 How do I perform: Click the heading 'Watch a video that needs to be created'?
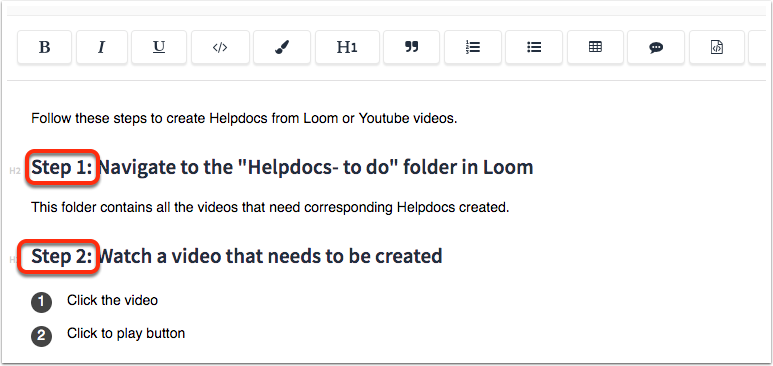(270, 256)
